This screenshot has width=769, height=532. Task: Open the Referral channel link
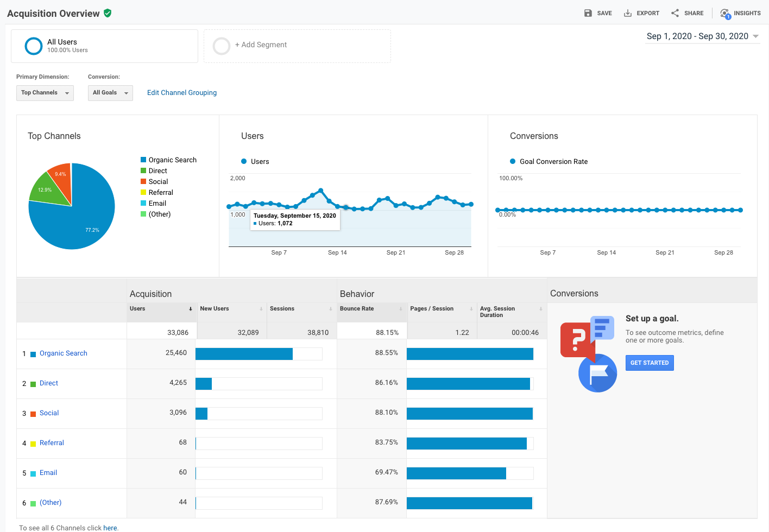[x=52, y=443]
